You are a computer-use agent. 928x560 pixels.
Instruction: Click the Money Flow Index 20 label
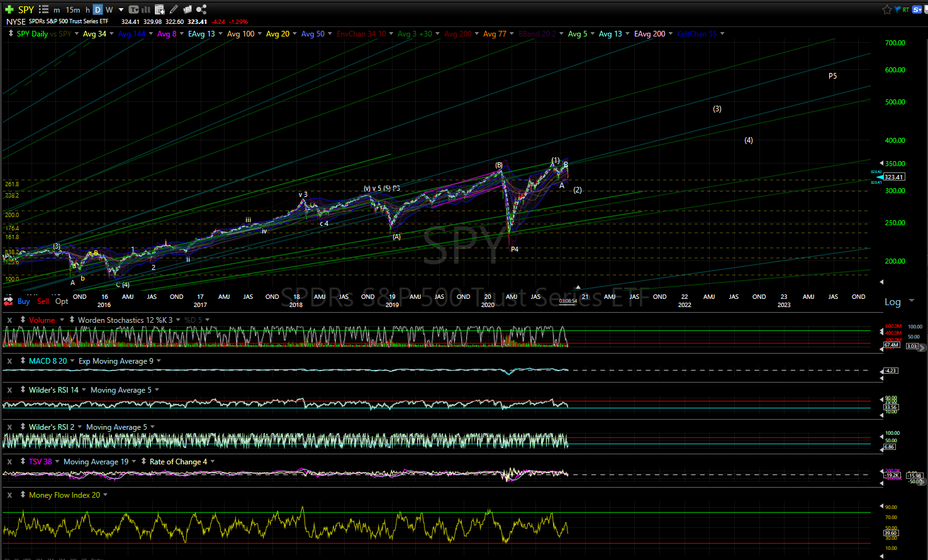pos(64,495)
